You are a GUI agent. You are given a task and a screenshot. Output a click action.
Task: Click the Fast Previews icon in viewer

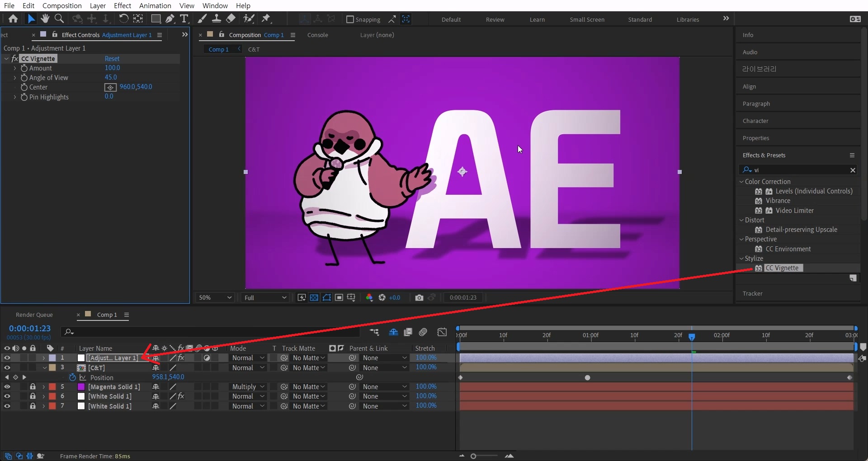coord(302,297)
